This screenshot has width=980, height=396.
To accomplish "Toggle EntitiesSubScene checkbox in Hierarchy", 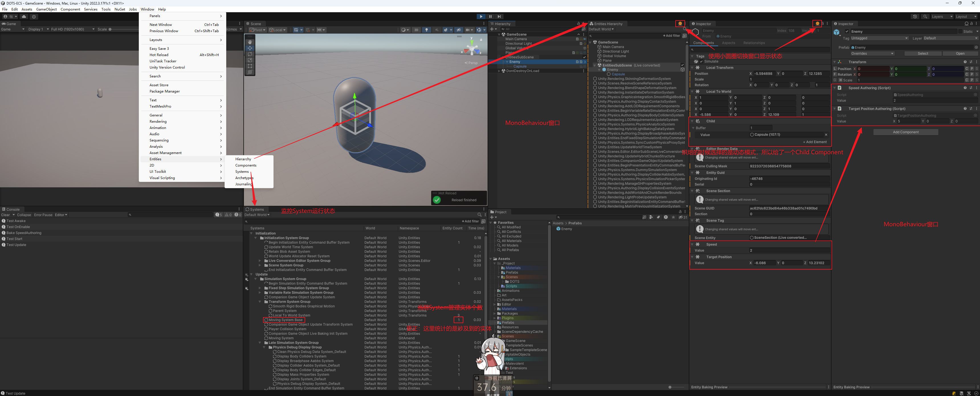I will 584,58.
